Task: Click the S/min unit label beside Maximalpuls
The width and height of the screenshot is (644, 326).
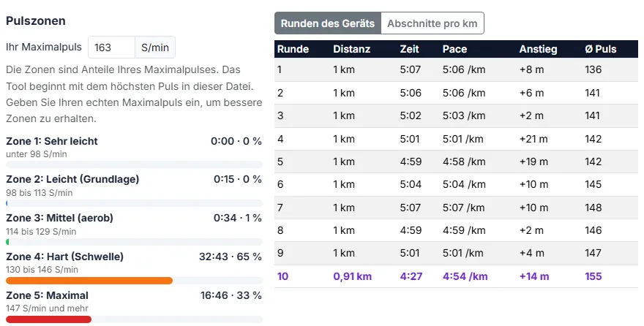Action: (x=155, y=48)
